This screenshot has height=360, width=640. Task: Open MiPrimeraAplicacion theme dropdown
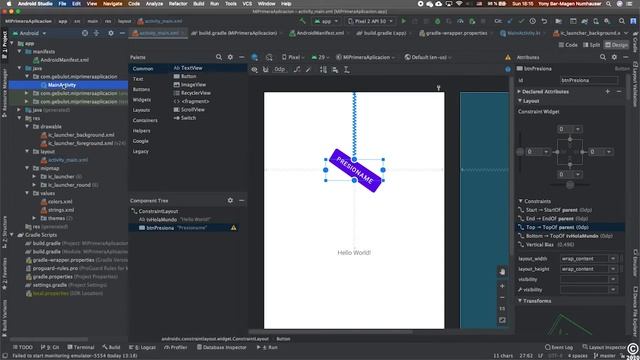pos(365,58)
